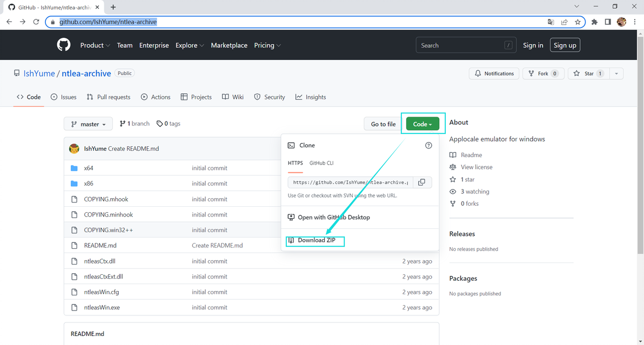Open the Issues tab
This screenshot has height=345, width=644.
pyautogui.click(x=64, y=97)
